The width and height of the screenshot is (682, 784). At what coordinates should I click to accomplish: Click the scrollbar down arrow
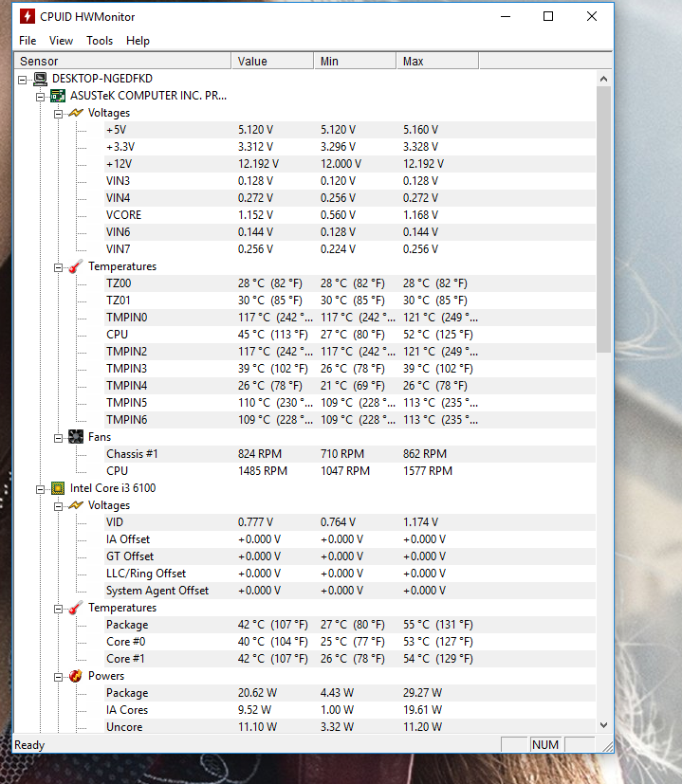(x=603, y=725)
